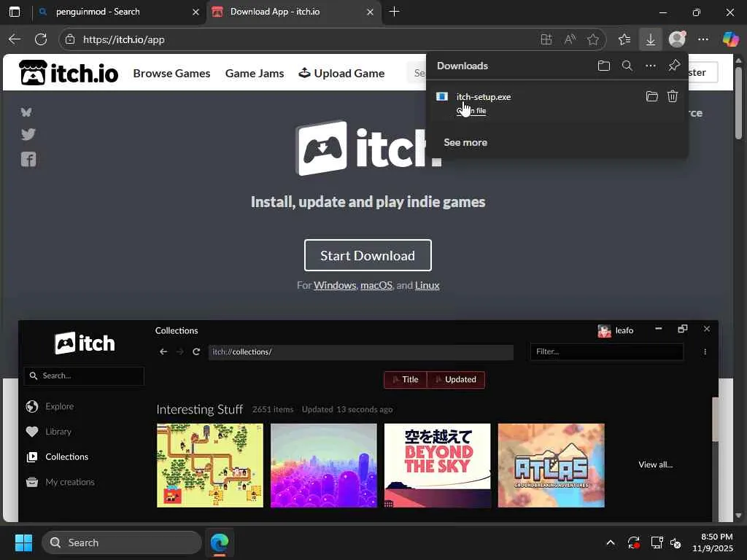Search downloads with magnifier icon

pyautogui.click(x=627, y=66)
